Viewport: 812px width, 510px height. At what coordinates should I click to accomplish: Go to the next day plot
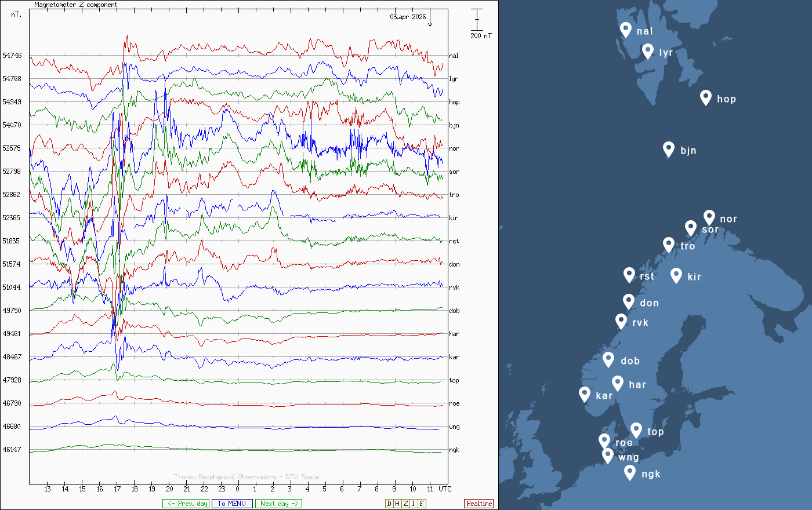pyautogui.click(x=278, y=504)
